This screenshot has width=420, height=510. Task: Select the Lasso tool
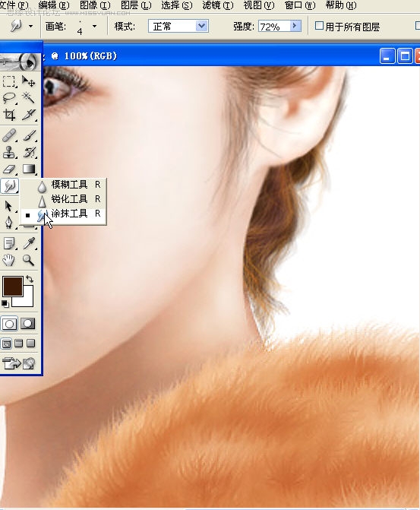pos(9,98)
